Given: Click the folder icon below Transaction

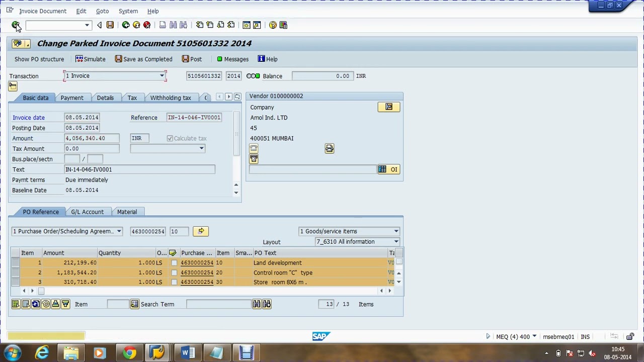Looking at the screenshot, I should tap(13, 86).
